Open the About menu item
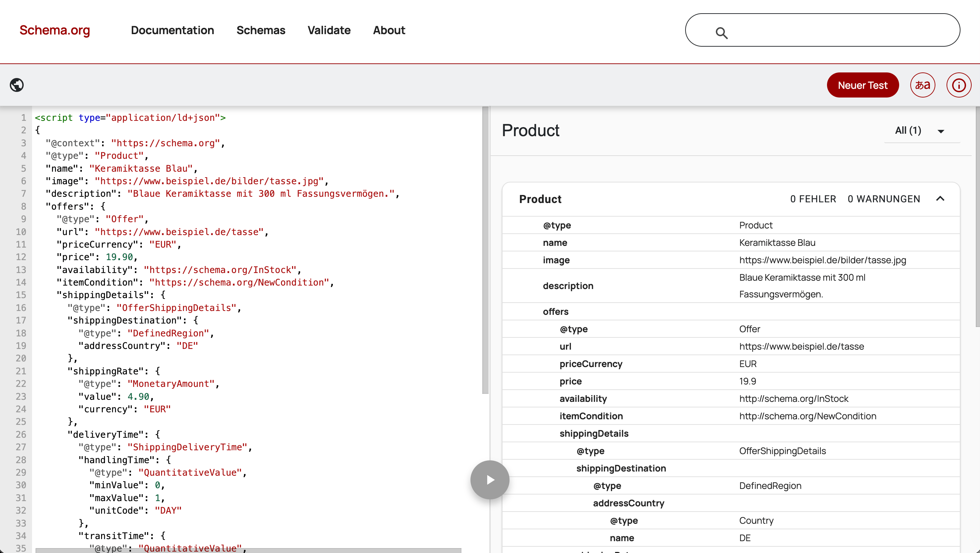Screen dimensions: 980x553 389,30
